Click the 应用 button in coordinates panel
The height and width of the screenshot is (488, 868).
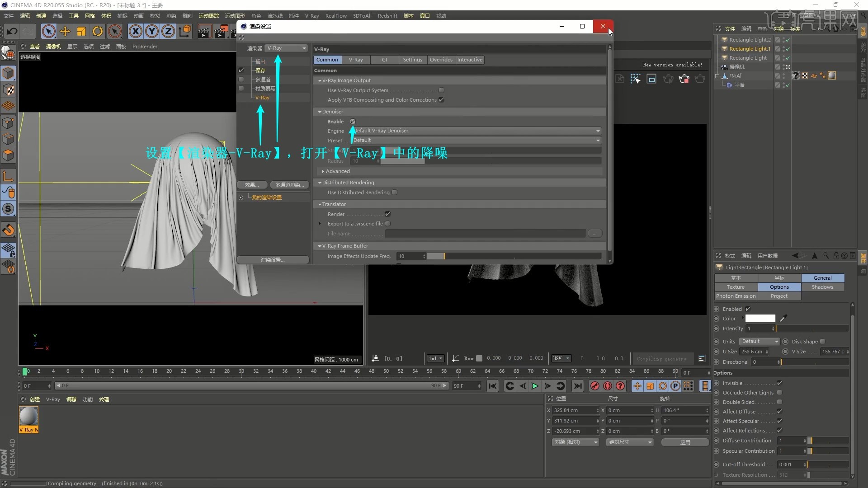point(684,442)
